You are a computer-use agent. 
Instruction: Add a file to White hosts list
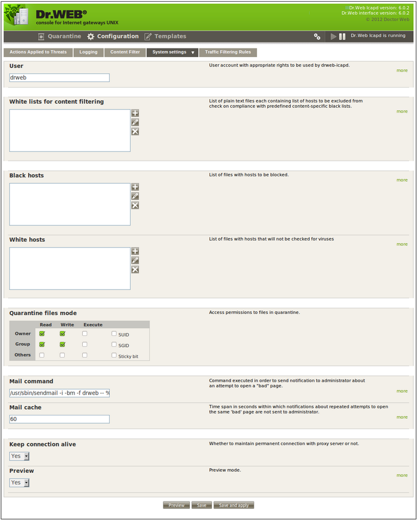coord(135,251)
